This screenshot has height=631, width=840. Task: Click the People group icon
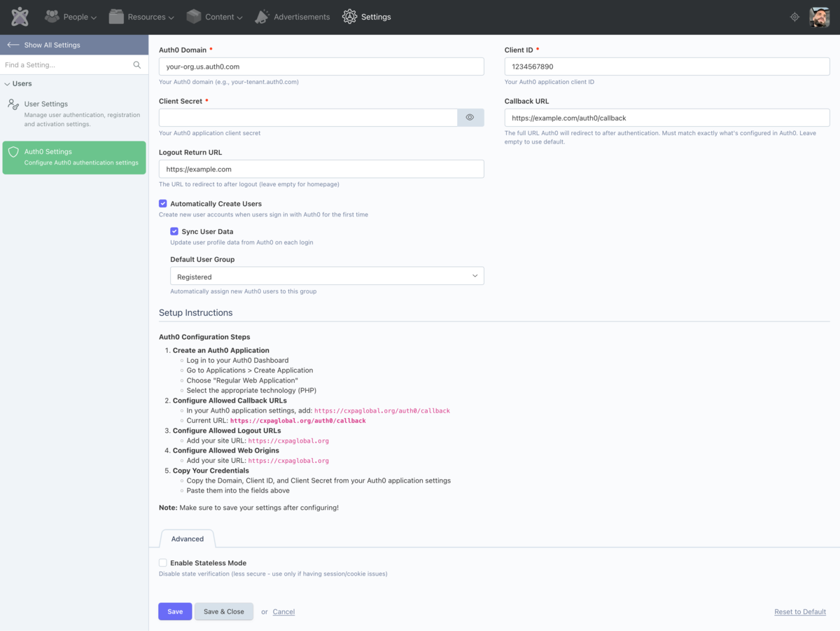[x=52, y=17]
